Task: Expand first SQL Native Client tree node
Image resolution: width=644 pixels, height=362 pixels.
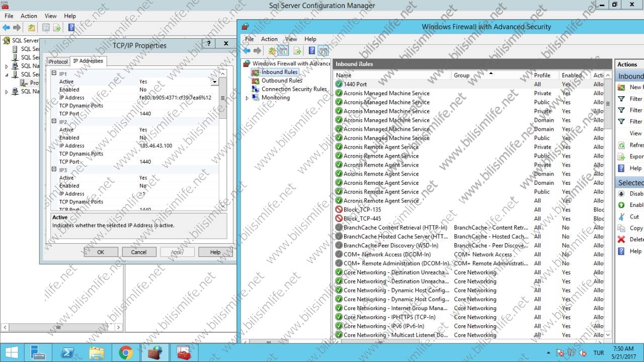Action: pyautogui.click(x=7, y=66)
